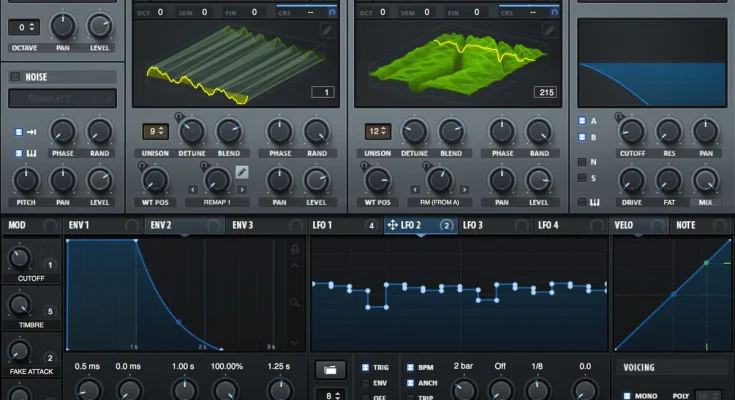735x400 pixels.
Task: Enable the LFO BPM sync checkbox
Action: tap(409, 368)
